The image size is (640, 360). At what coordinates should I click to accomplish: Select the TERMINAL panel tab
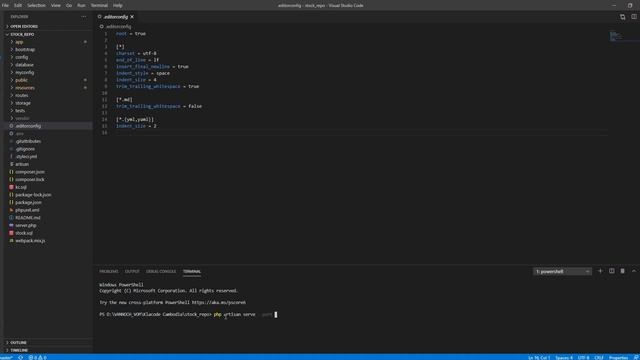click(x=192, y=271)
